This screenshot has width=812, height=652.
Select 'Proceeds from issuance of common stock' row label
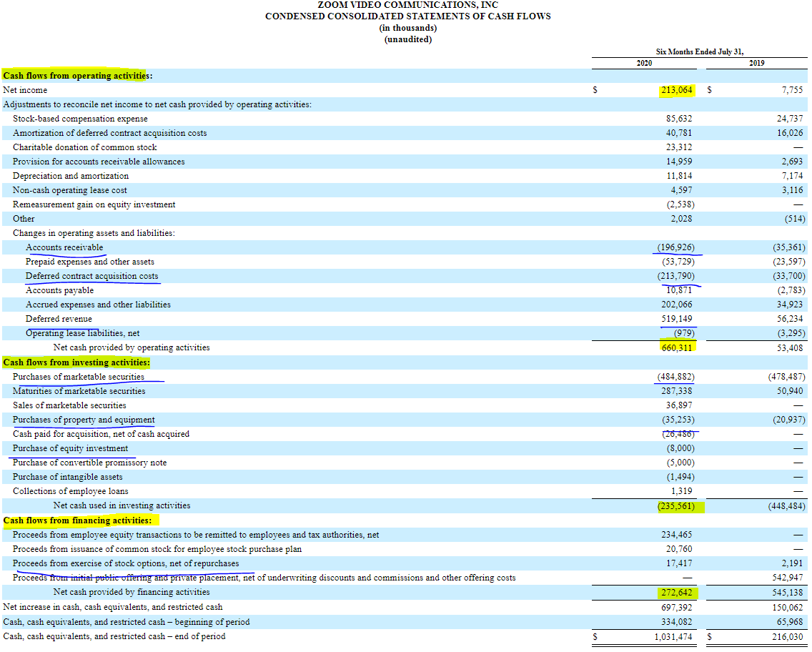click(x=157, y=549)
